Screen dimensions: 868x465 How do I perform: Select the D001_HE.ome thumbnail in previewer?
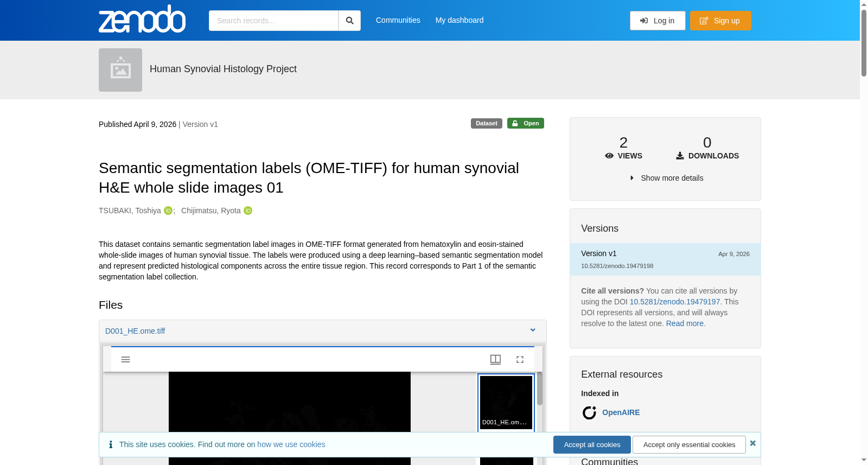pos(506,403)
